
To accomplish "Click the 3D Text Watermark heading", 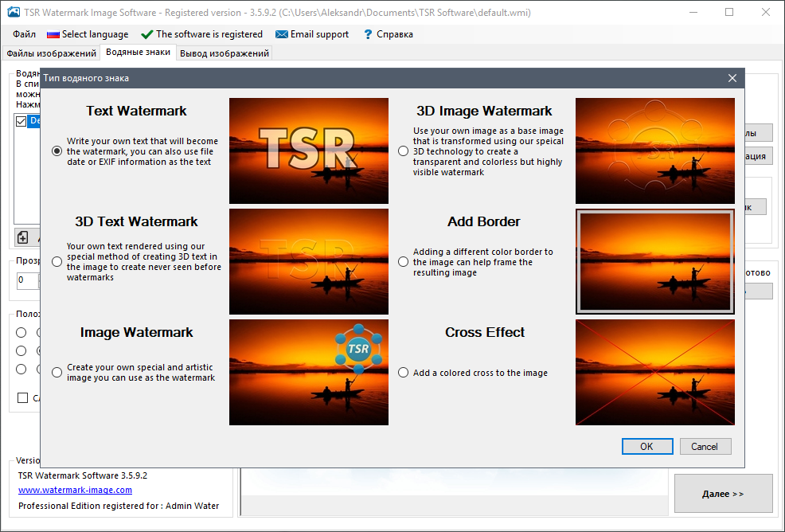I will (136, 221).
